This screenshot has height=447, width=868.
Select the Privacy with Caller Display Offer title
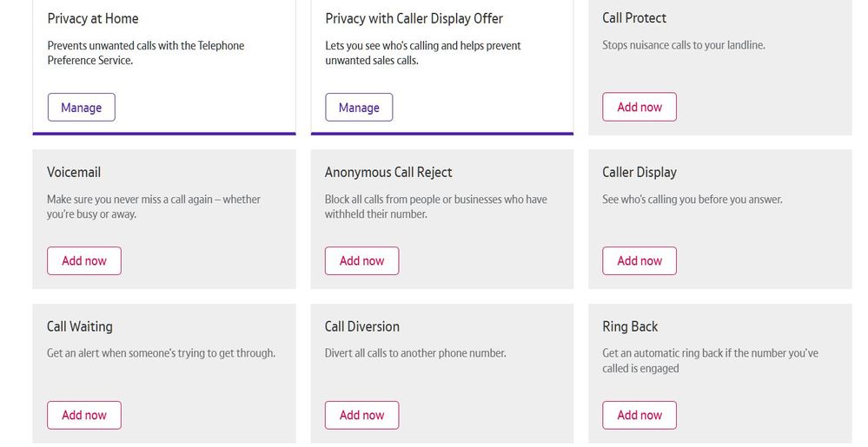414,18
